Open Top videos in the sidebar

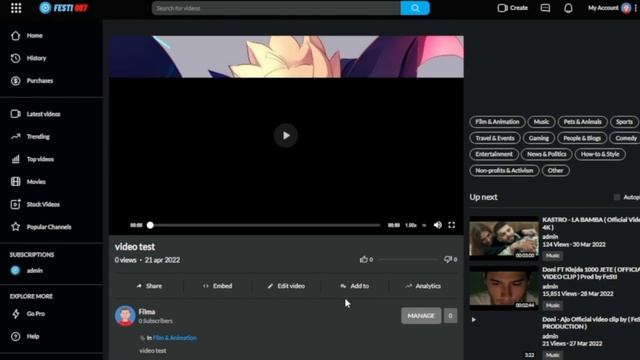[x=33, y=159]
